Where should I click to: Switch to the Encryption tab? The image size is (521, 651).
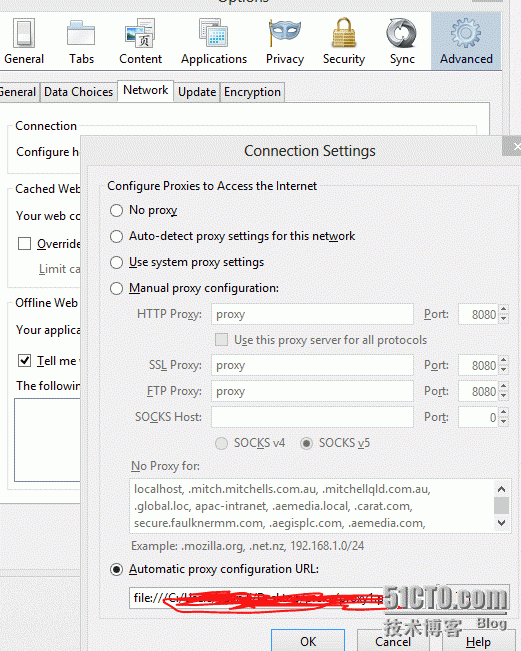tap(252, 92)
